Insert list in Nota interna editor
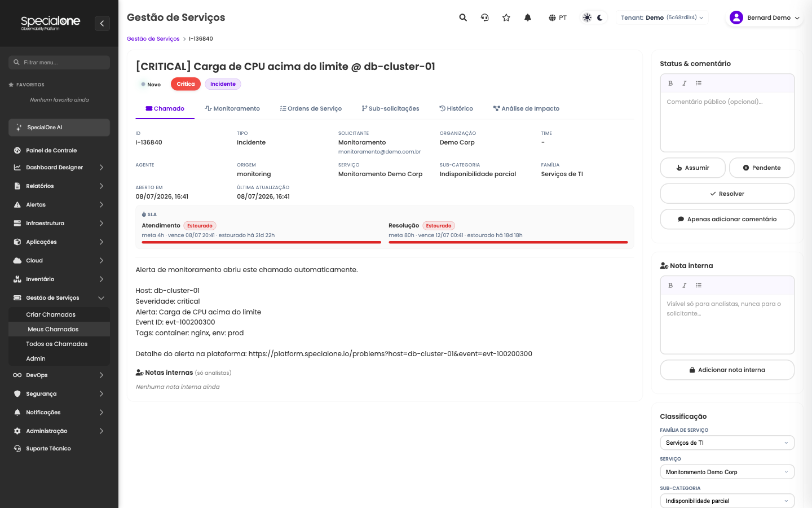 (699, 285)
